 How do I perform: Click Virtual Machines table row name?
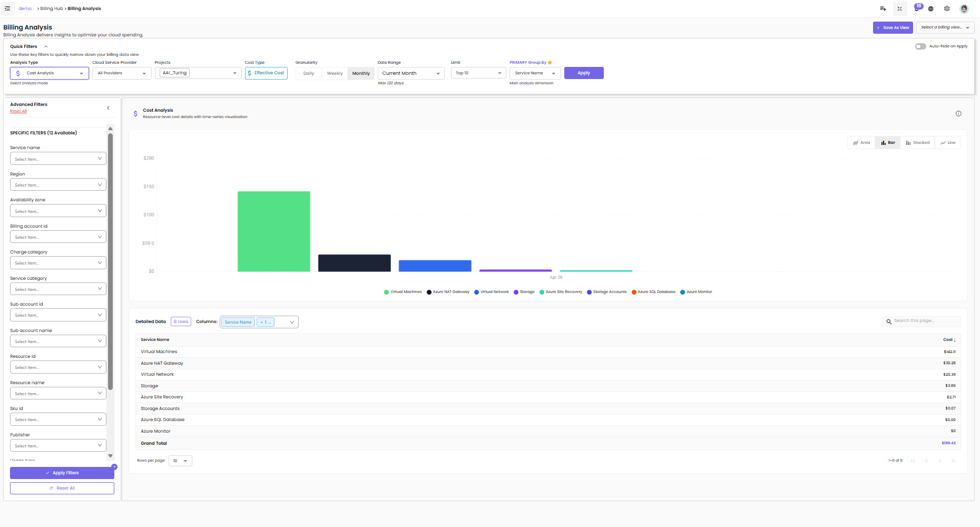(x=159, y=352)
